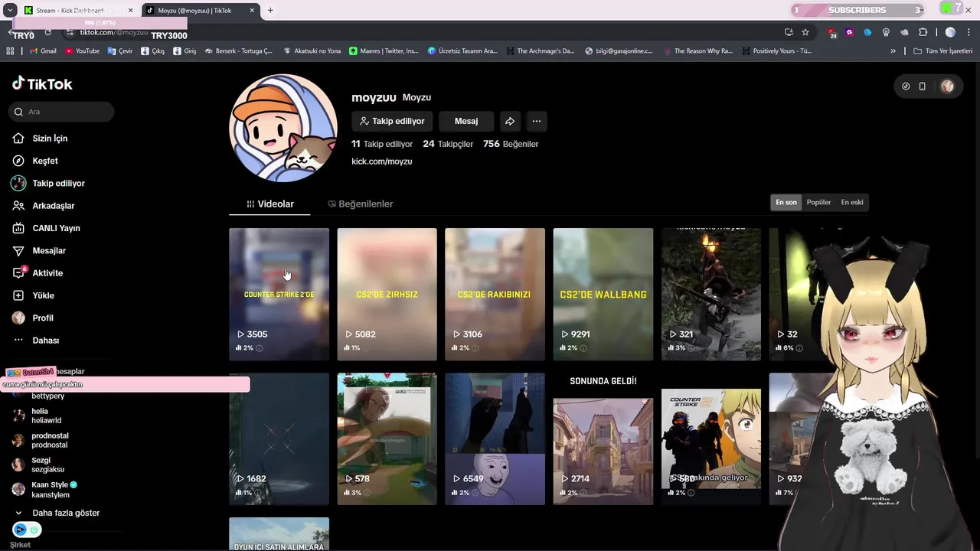980x551 pixels.
Task: Open the browser tab search dropdown
Action: point(10,11)
